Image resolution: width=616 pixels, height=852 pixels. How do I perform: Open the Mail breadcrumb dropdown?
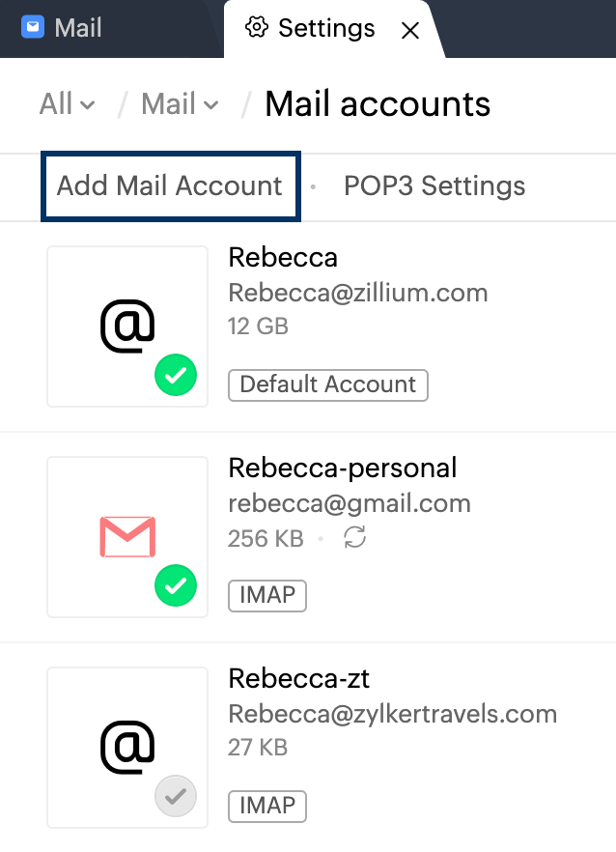[x=180, y=104]
